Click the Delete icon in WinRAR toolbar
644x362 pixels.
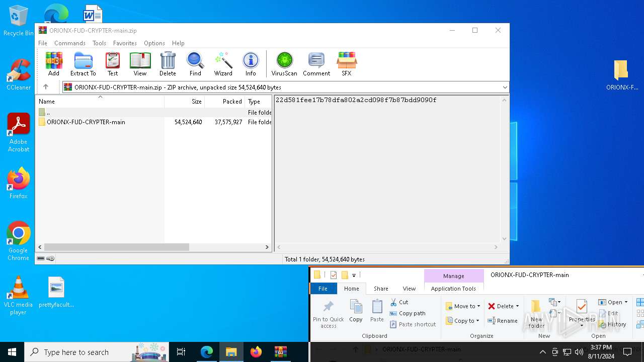(168, 64)
